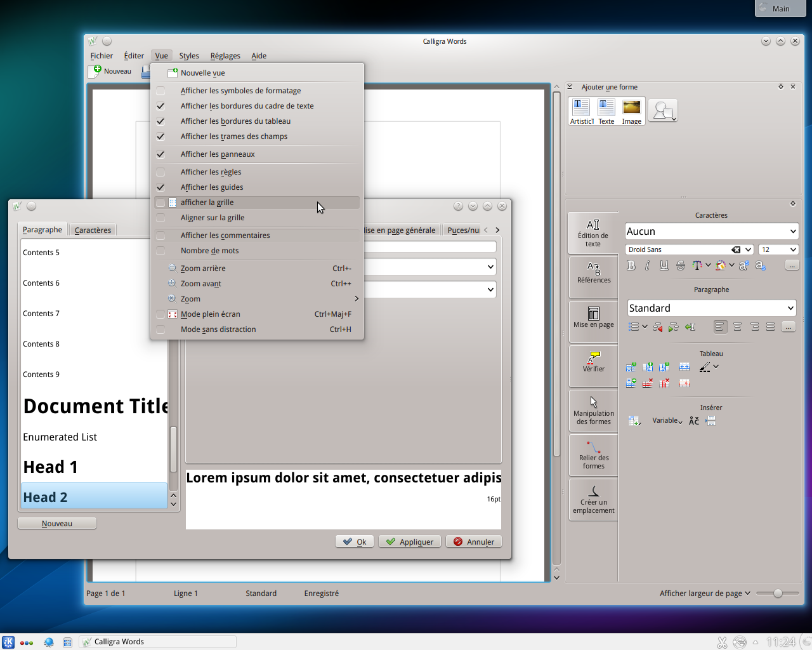Insert a table from Insérer section
The image size is (812, 650).
[634, 421]
